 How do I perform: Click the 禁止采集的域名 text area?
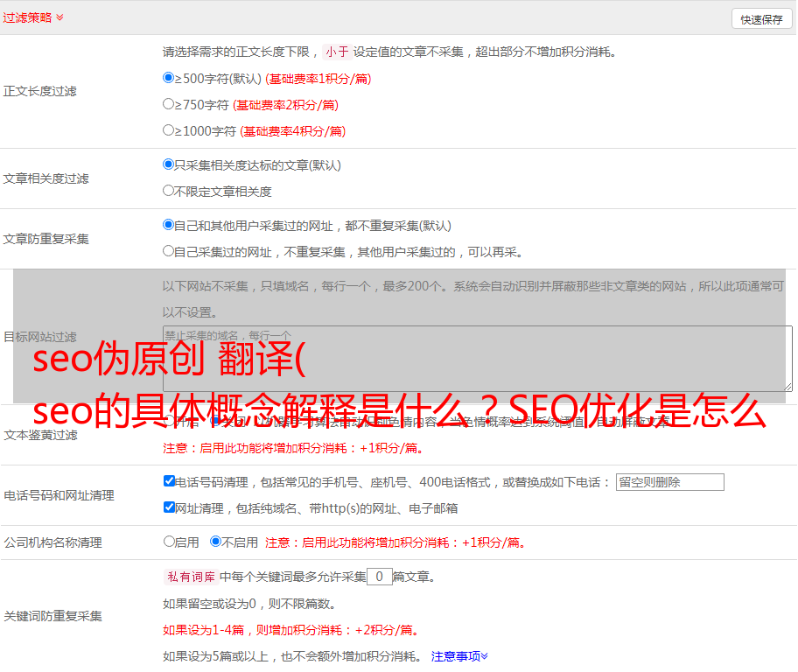[x=477, y=359]
